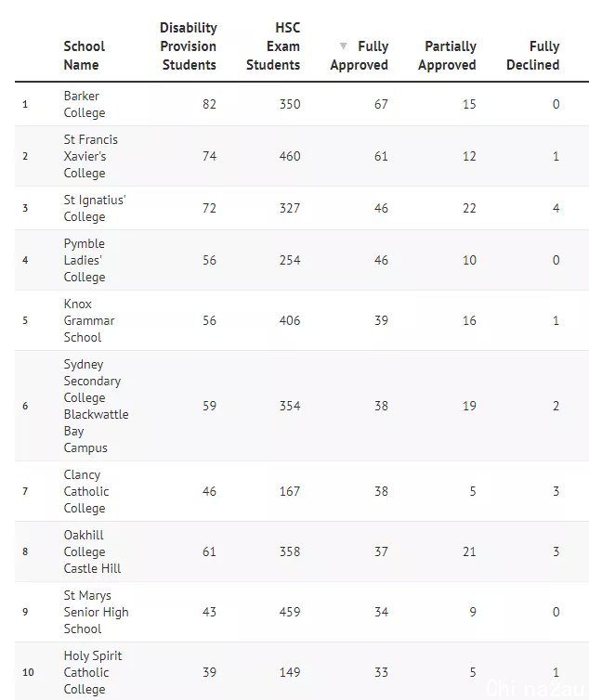
Task: Click the School Name column header
Action: pos(84,56)
